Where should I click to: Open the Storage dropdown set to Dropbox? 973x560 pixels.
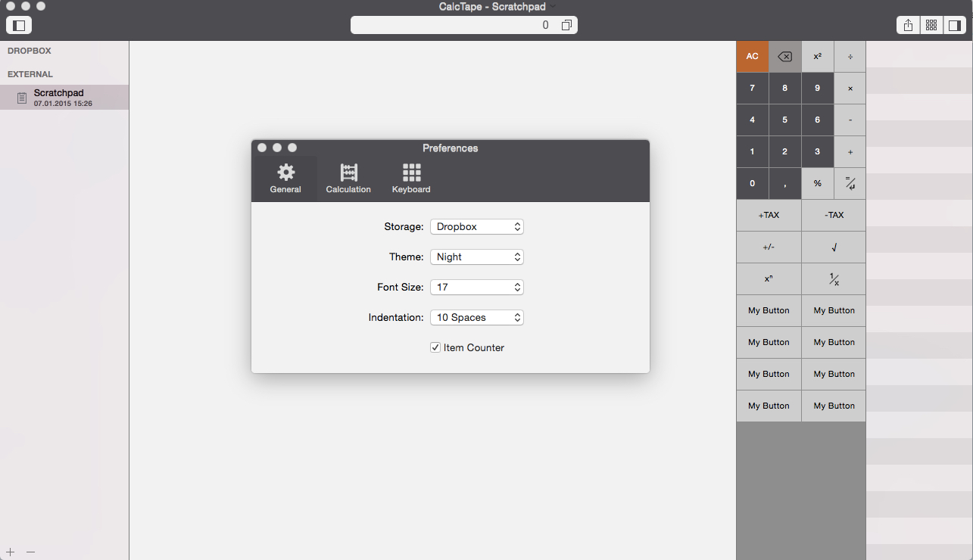(476, 226)
